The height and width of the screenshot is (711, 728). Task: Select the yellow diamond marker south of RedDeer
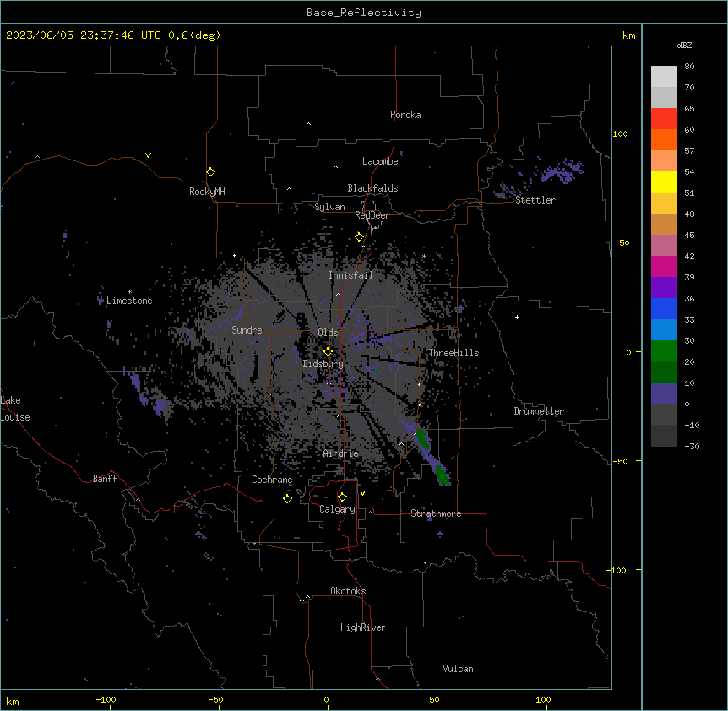click(360, 237)
